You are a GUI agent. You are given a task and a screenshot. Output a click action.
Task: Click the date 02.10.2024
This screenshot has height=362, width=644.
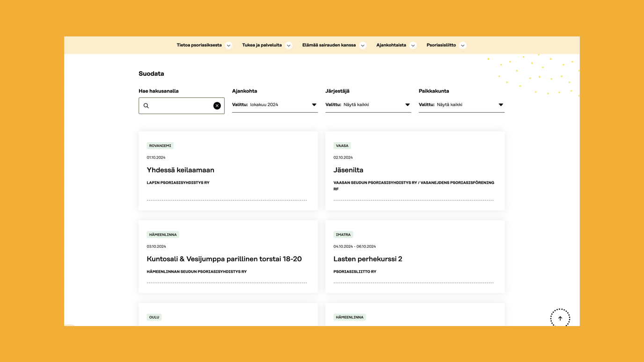coord(343,158)
